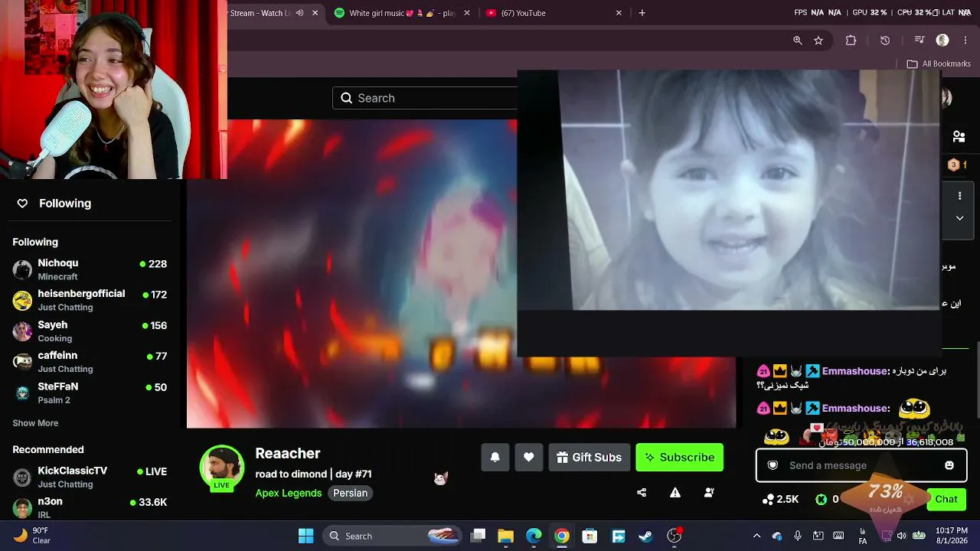Screen dimensions: 980x551
Task: Toggle the notification bell for Reaacher
Action: 495,458
